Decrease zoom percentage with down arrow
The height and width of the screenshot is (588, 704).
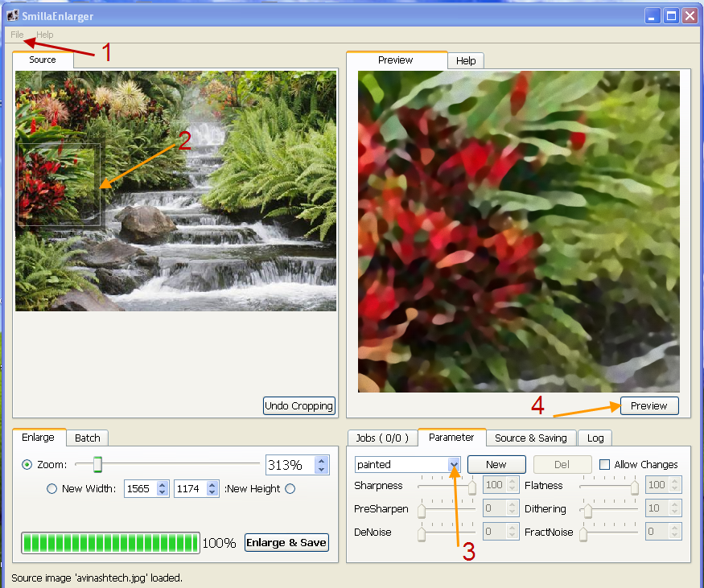(x=322, y=470)
